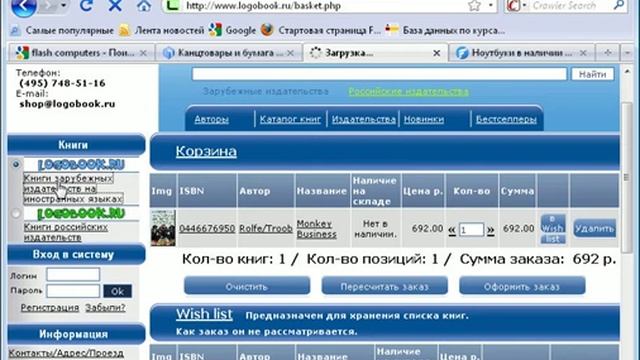This screenshot has height=360, width=640.
Task: Move the book to Wish list button
Action: click(553, 229)
